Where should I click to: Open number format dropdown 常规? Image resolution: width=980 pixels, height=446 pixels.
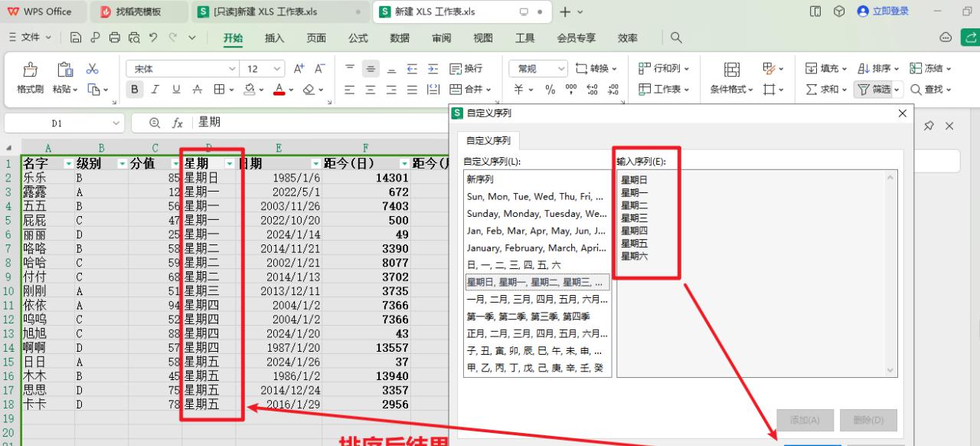(561, 69)
